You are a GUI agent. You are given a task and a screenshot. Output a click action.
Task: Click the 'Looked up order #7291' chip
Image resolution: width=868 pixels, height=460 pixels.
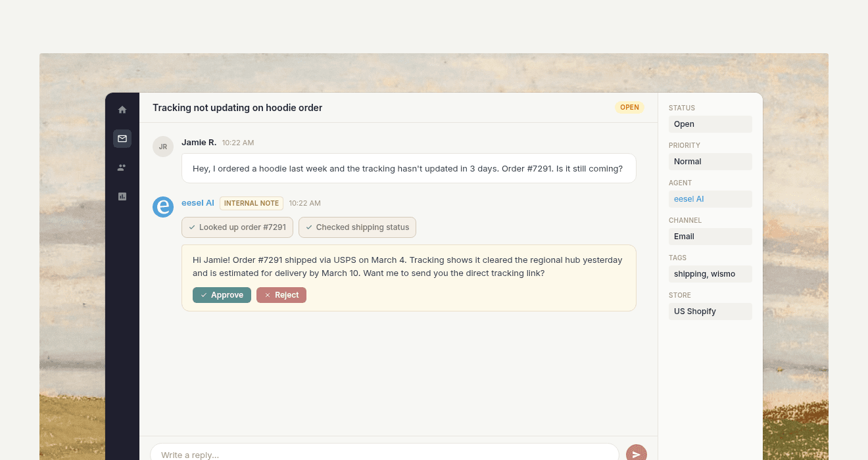click(x=237, y=227)
